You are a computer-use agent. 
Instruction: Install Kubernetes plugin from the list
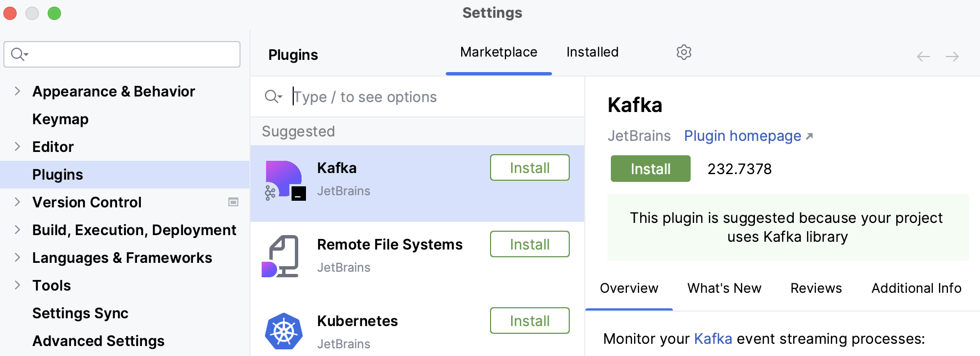pyautogui.click(x=529, y=321)
